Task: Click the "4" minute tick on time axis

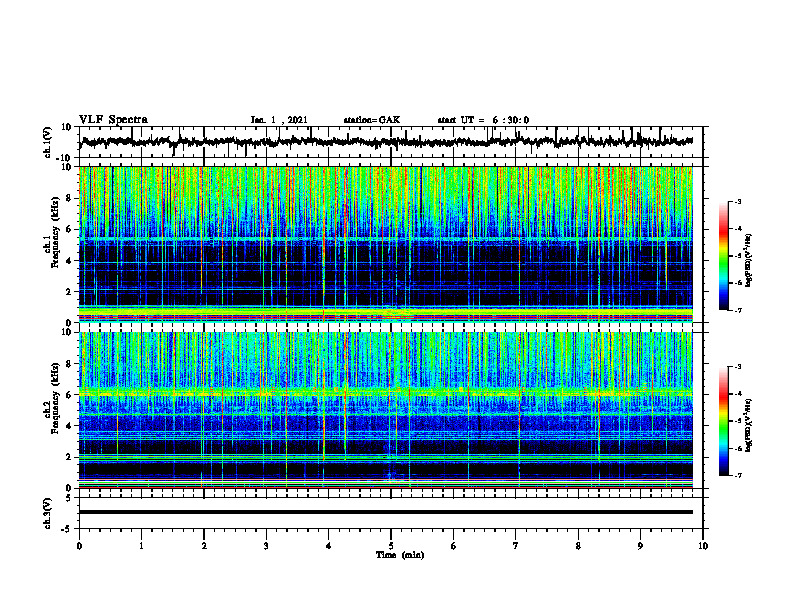Action: point(329,546)
